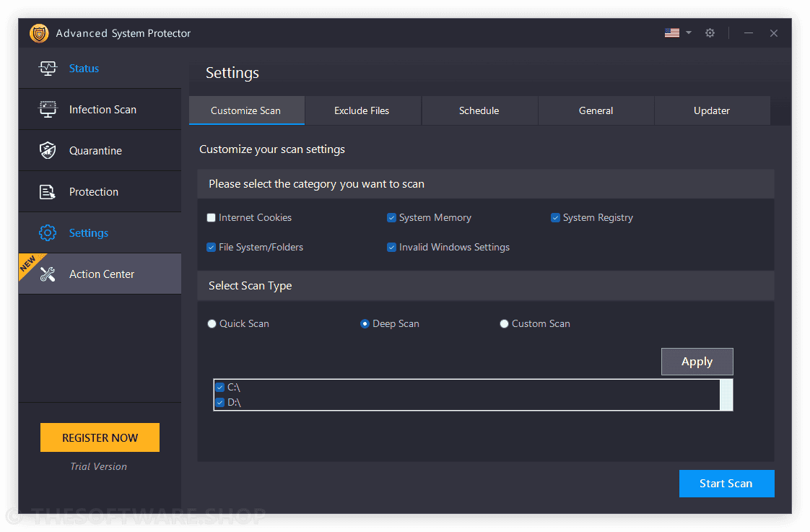The height and width of the screenshot is (532, 810).
Task: Click the 'Customize your scan settings' heading
Action: (272, 149)
